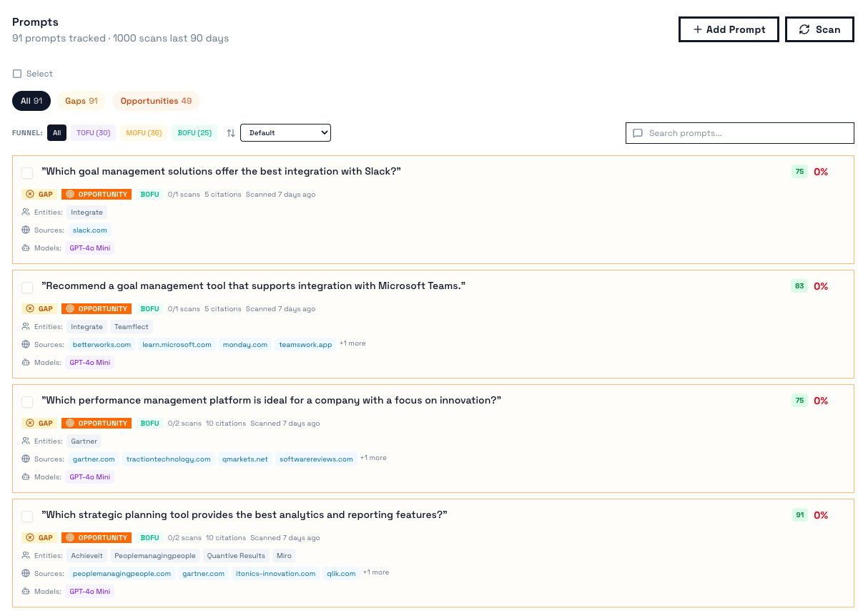Click the sort arrows icon beside funnel filters
Viewport: 868px width, 611px height.
pyautogui.click(x=230, y=132)
